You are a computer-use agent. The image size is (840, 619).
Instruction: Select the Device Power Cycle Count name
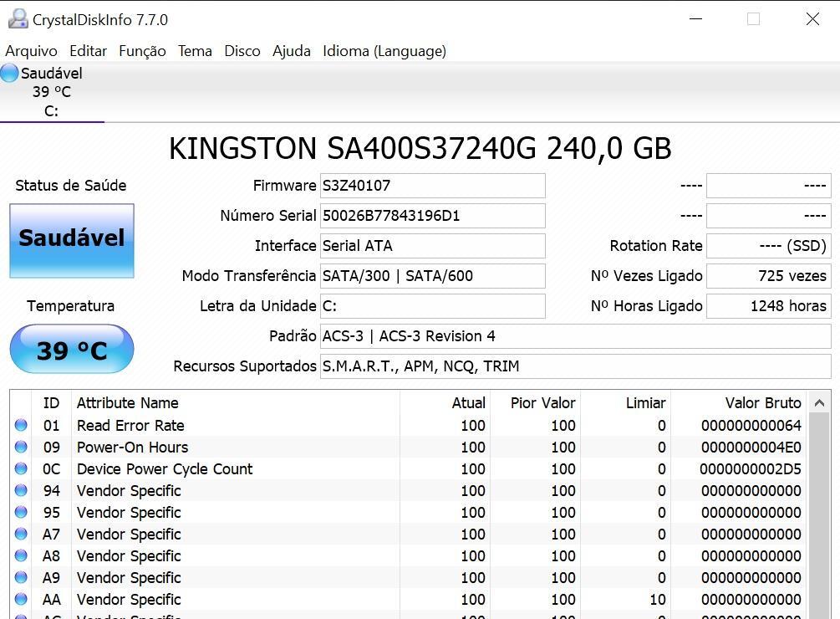(x=165, y=469)
